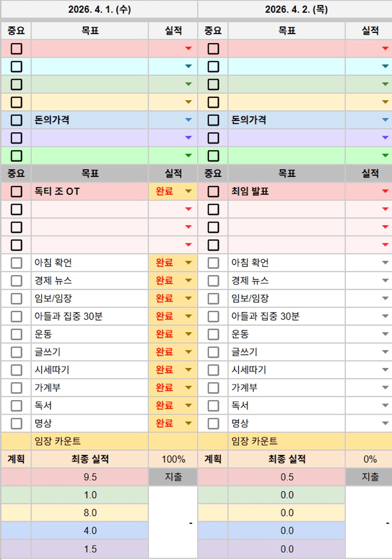This screenshot has height=560, width=392.
Task: Expand the 독서 완료 dropdown on April 1
Action: coord(189,406)
